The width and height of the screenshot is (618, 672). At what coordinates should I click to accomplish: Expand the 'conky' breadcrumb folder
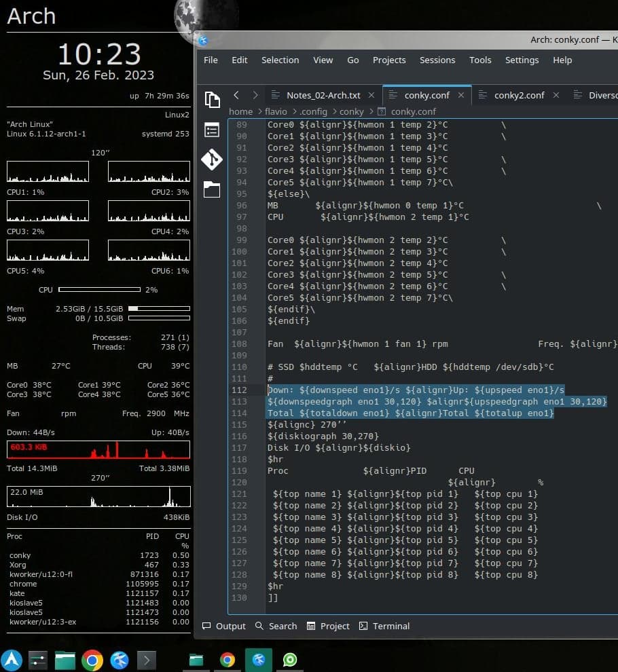coord(352,111)
